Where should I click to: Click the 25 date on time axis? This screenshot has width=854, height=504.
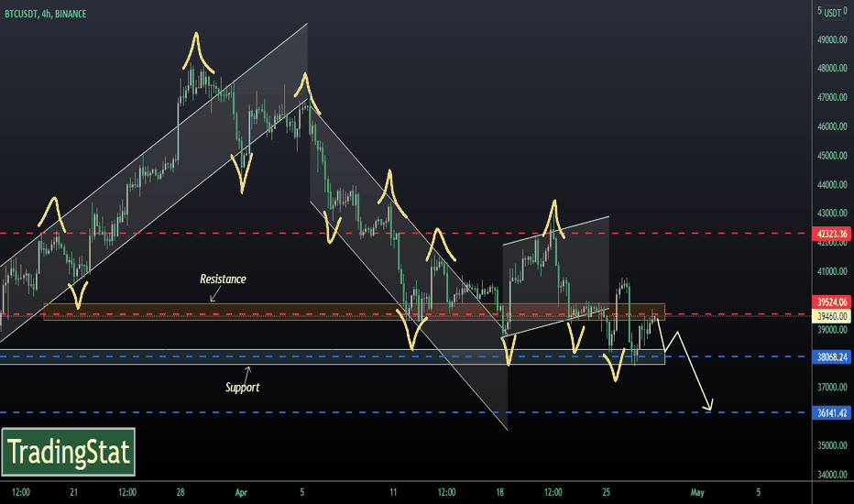(x=607, y=493)
